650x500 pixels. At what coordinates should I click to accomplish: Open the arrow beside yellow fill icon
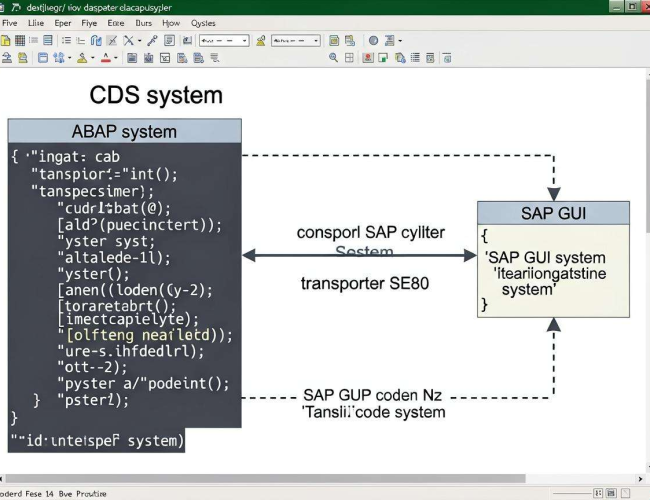click(92, 58)
